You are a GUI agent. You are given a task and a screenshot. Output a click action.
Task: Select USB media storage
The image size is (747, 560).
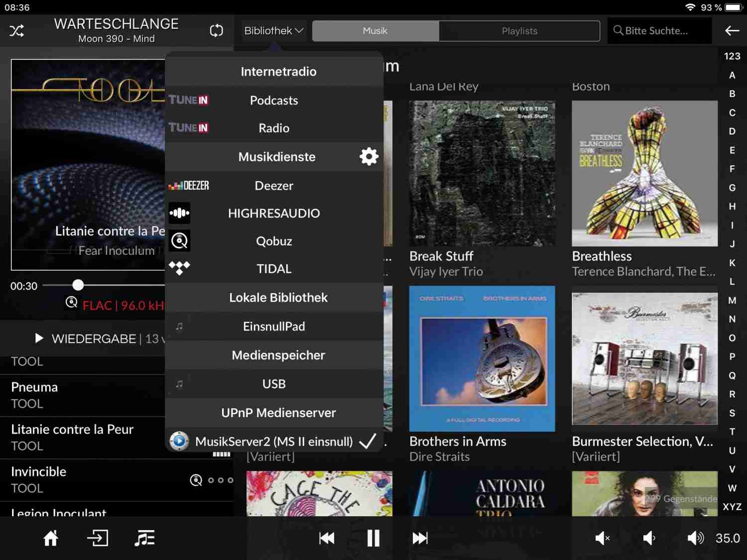(274, 384)
